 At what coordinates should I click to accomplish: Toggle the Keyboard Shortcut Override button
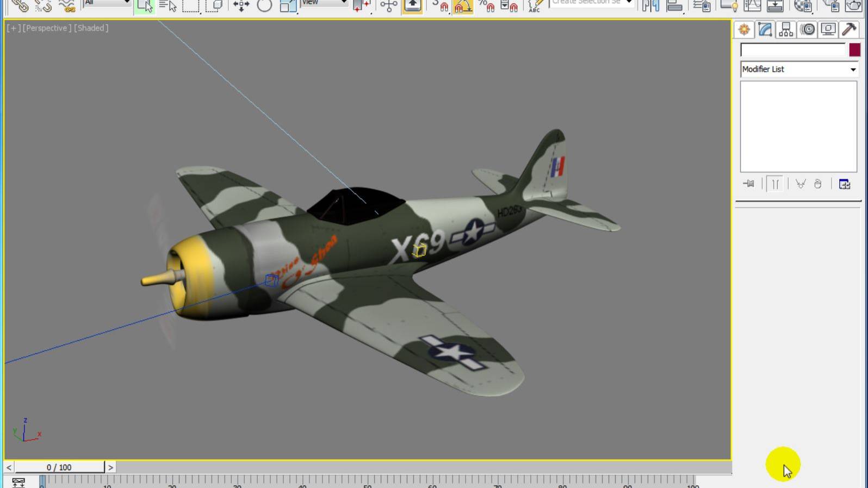pos(412,5)
